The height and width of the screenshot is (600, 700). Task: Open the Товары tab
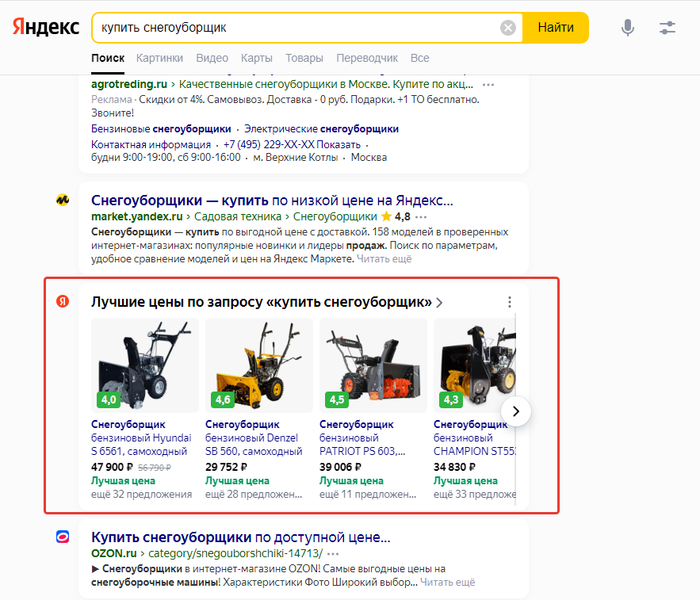point(304,58)
